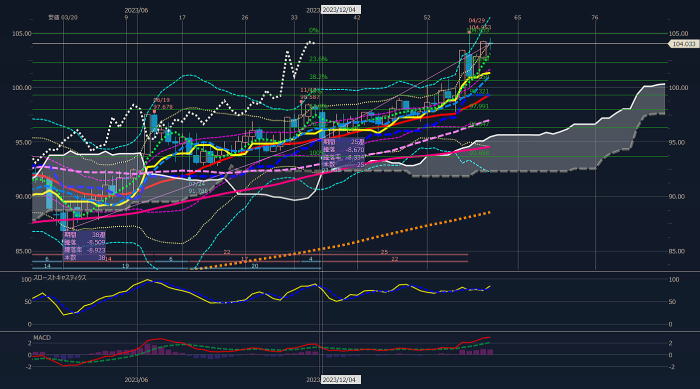Click the 97.991 moving average value label
This screenshot has width=700, height=389.
(x=479, y=107)
